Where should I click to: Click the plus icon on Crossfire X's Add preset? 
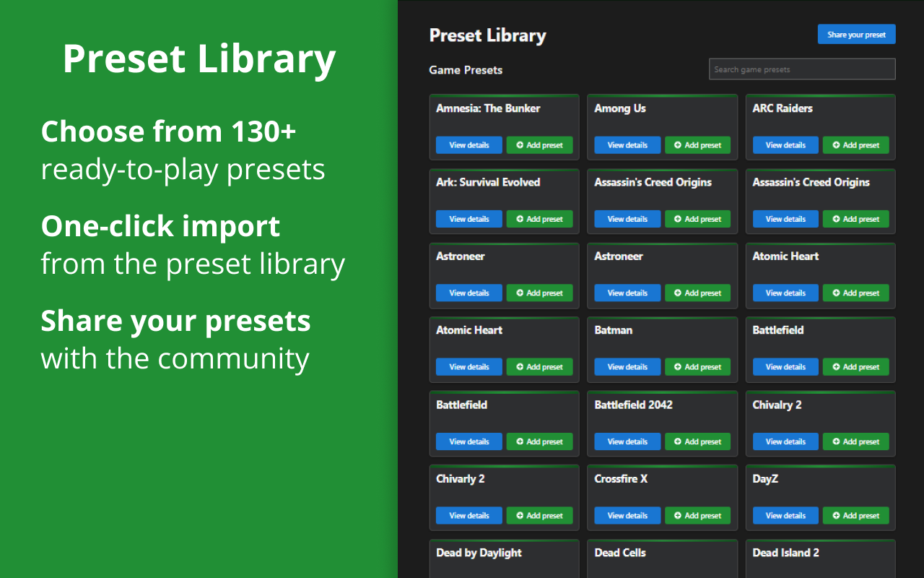tap(678, 516)
